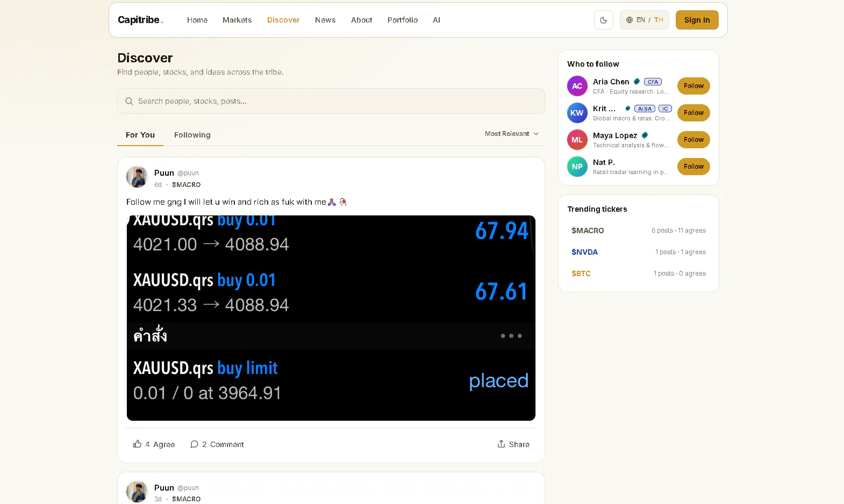The image size is (844, 504).
Task: Open Puun's avatar on the 6d post
Action: (137, 177)
